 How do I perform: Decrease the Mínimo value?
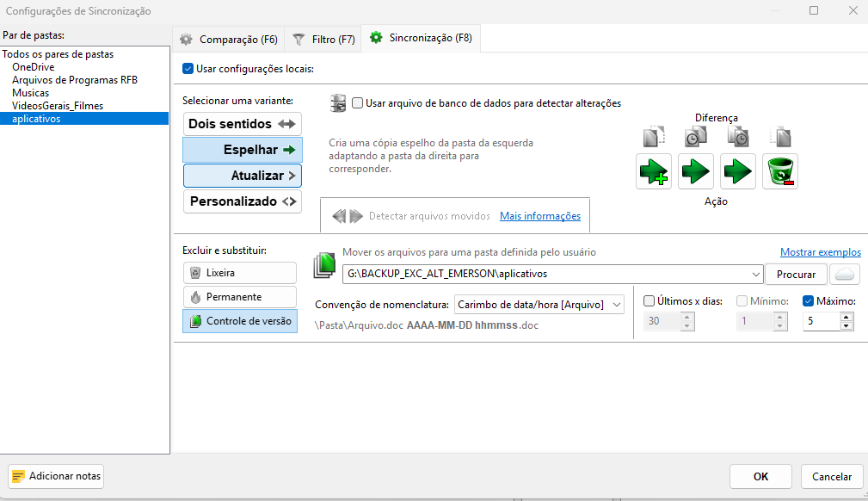pyautogui.click(x=780, y=325)
